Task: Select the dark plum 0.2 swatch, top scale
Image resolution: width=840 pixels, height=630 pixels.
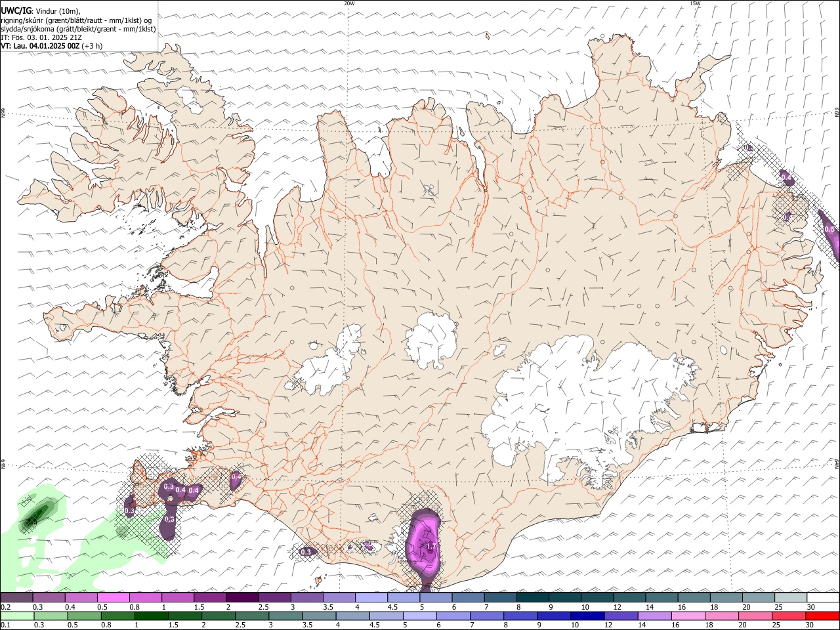Action: point(16,597)
